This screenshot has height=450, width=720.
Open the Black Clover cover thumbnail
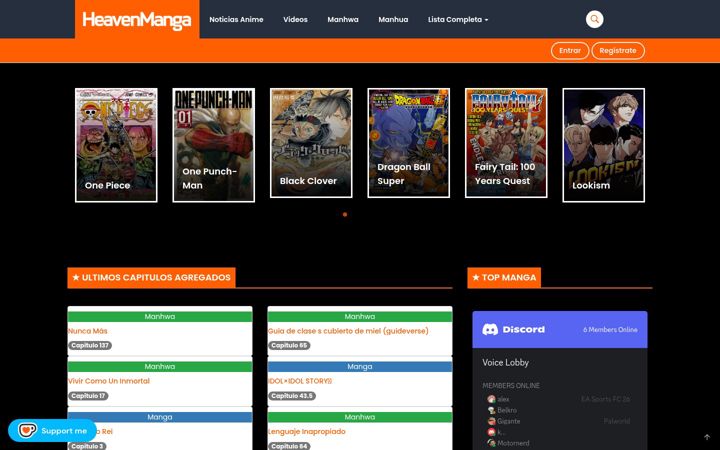[x=311, y=143]
